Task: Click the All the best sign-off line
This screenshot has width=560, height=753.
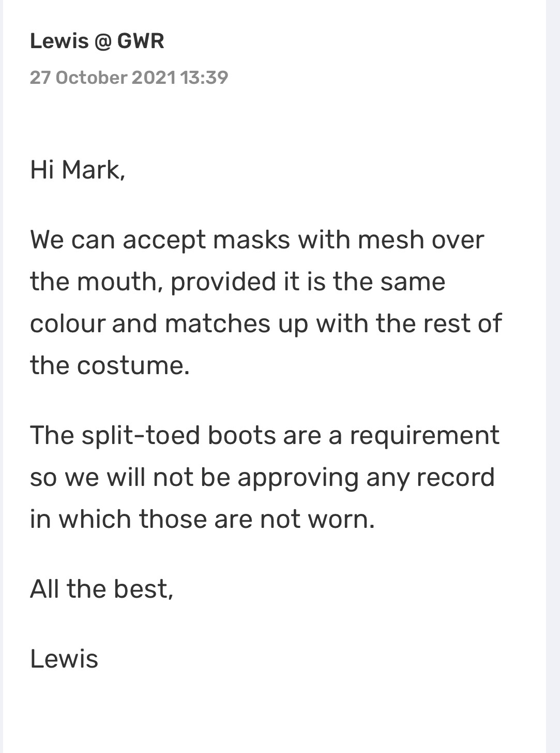Action: pyautogui.click(x=102, y=589)
